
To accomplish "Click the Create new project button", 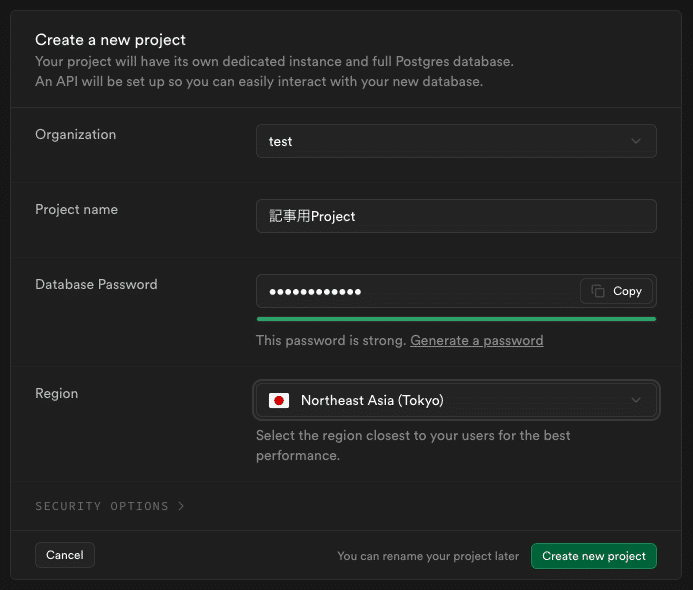I will (593, 556).
